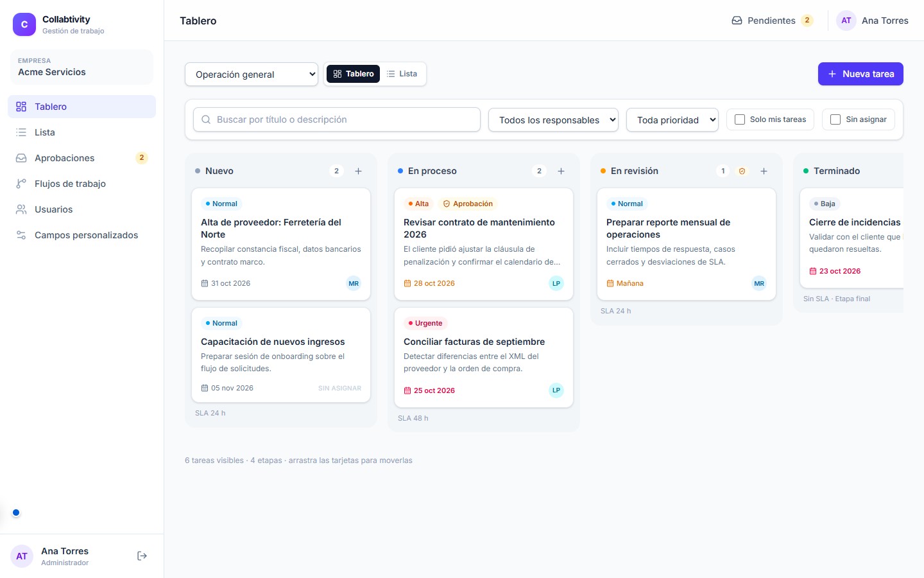Click the AT avatar in top header

tap(846, 21)
